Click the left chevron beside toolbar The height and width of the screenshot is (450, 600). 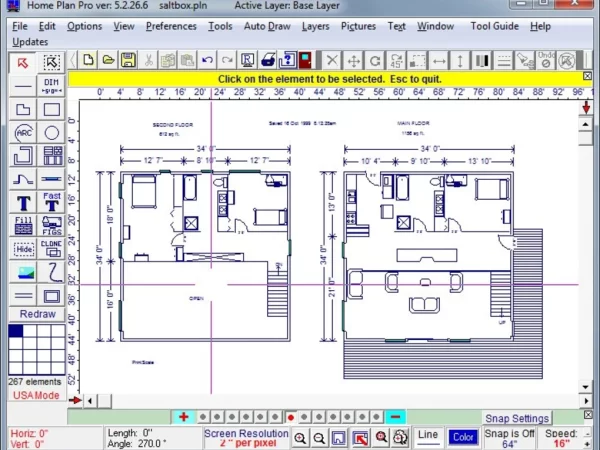click(x=73, y=60)
